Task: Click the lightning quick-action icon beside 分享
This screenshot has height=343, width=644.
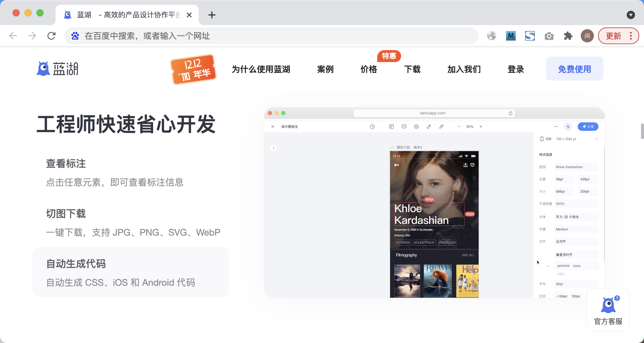Action: tap(568, 126)
